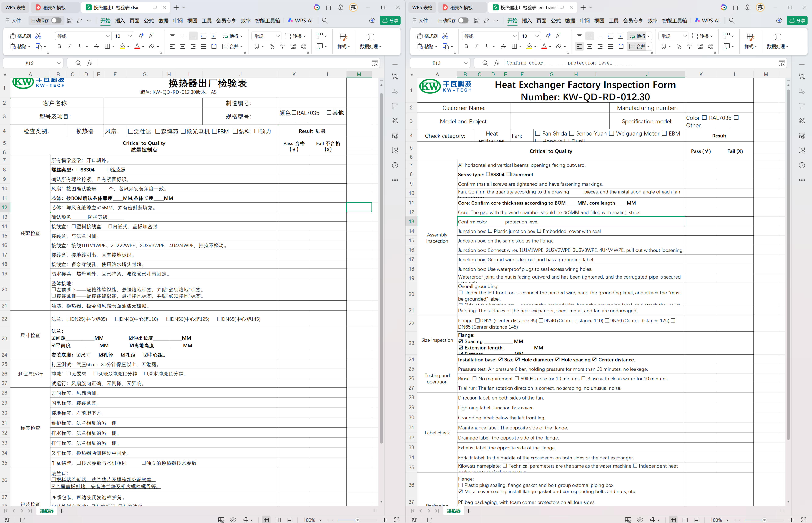Viewport: 812px width, 523px height.
Task: Click the scissors Cut icon in left window
Action: [x=38, y=36]
